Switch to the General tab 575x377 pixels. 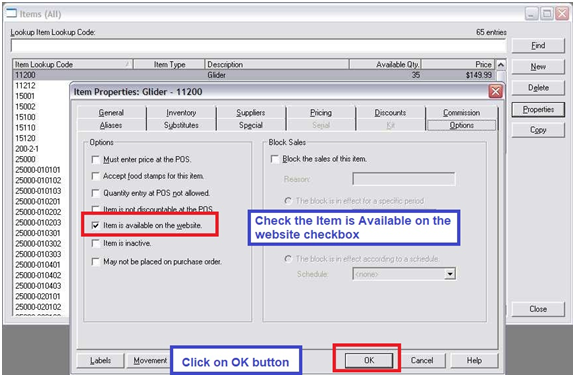coord(111,113)
